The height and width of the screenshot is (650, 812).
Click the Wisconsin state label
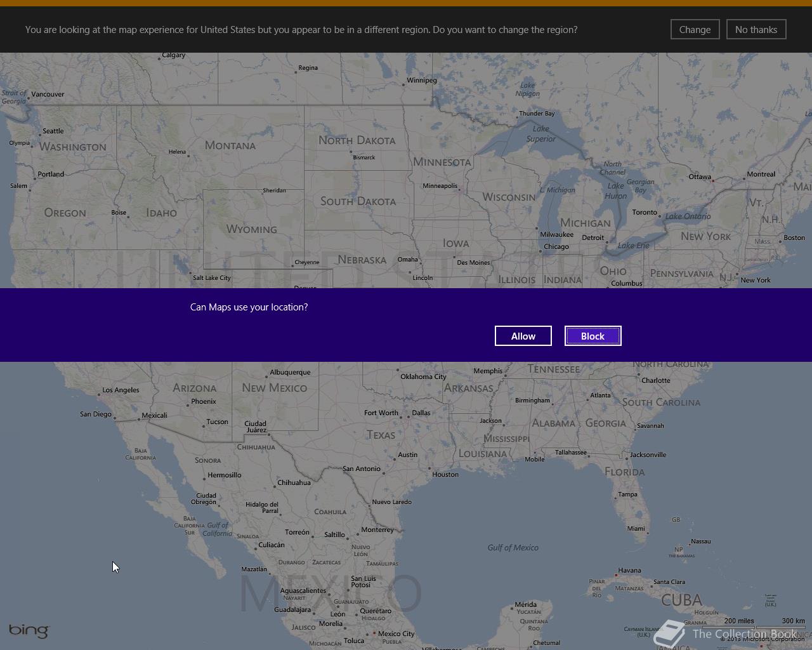[509, 197]
